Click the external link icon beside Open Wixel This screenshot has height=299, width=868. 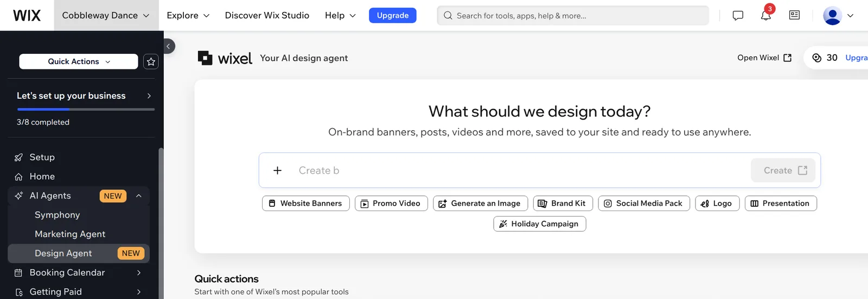pos(788,58)
